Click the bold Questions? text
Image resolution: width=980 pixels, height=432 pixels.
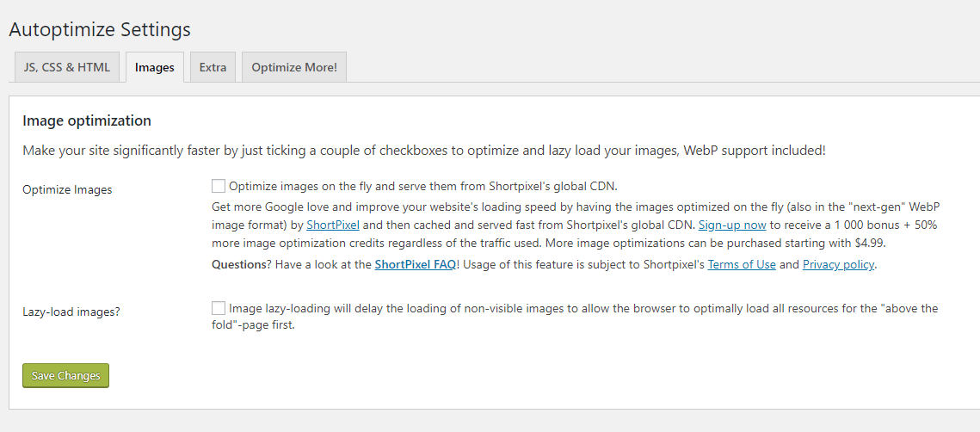tap(241, 264)
